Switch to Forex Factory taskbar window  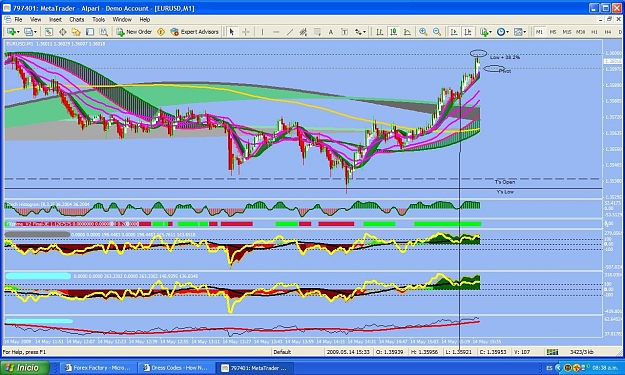(x=98, y=368)
